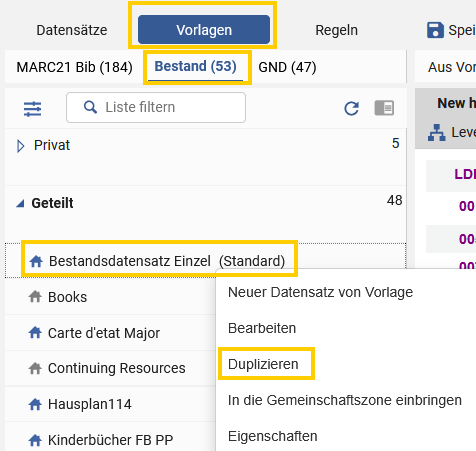Open the Datensätze tab
The width and height of the screenshot is (476, 451).
click(x=72, y=30)
